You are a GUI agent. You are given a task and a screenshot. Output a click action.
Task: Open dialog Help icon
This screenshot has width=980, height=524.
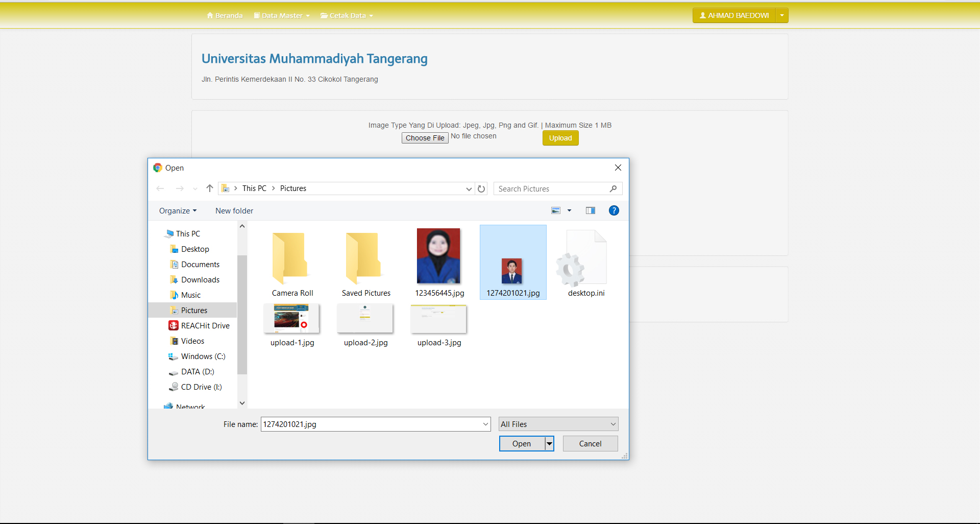[614, 210]
